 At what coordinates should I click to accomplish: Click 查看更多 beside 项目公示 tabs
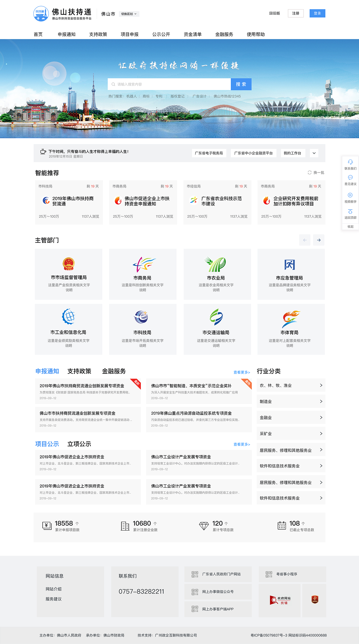pyautogui.click(x=242, y=444)
